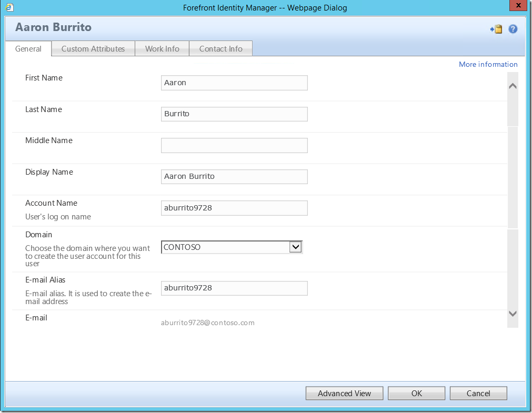Click the aburrito9728@contoso.com e-mail text
532x413 pixels.
coord(208,323)
